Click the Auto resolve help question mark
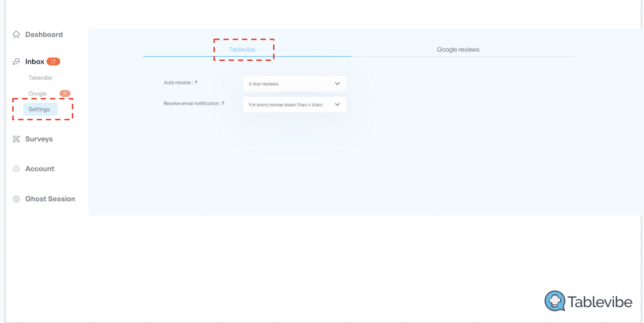Screen dimensions: 644x323 pos(196,82)
